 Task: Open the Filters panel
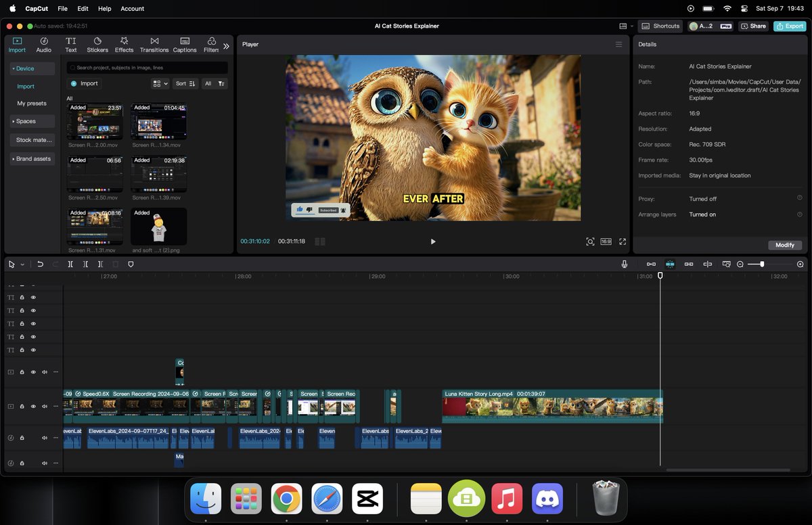click(x=211, y=45)
